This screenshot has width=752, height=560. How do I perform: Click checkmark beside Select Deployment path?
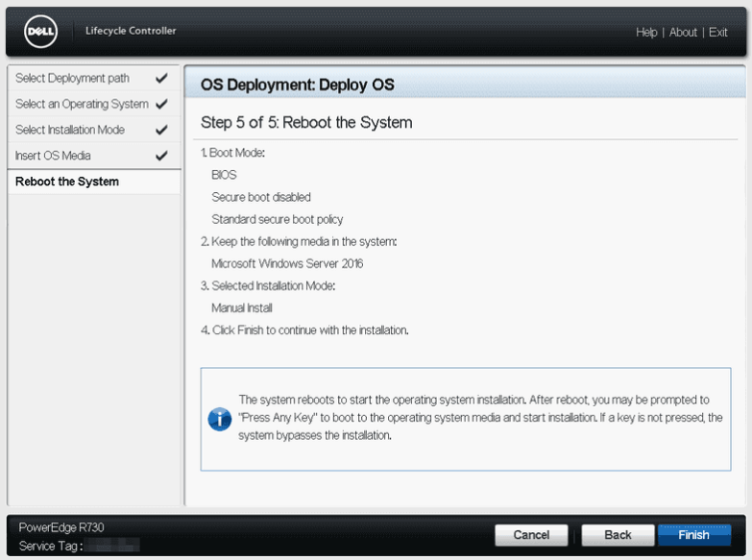tap(160, 78)
